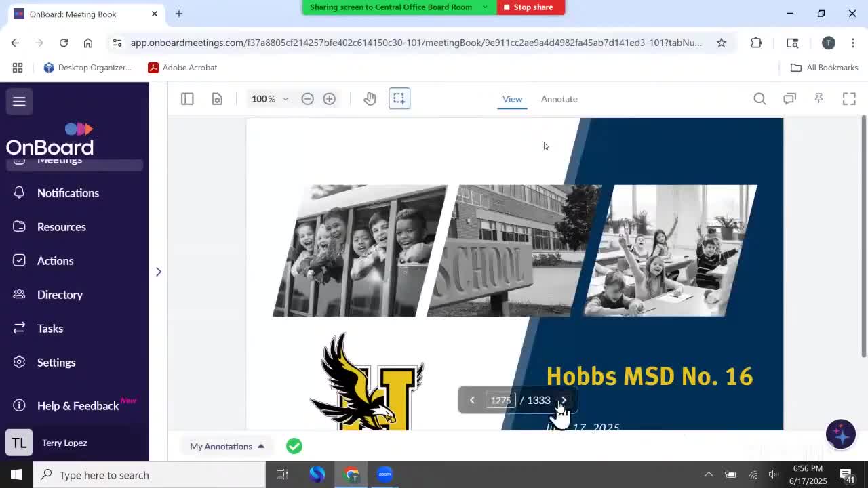The height and width of the screenshot is (488, 868).
Task: Enter full screen document view
Action: pyautogui.click(x=849, y=99)
